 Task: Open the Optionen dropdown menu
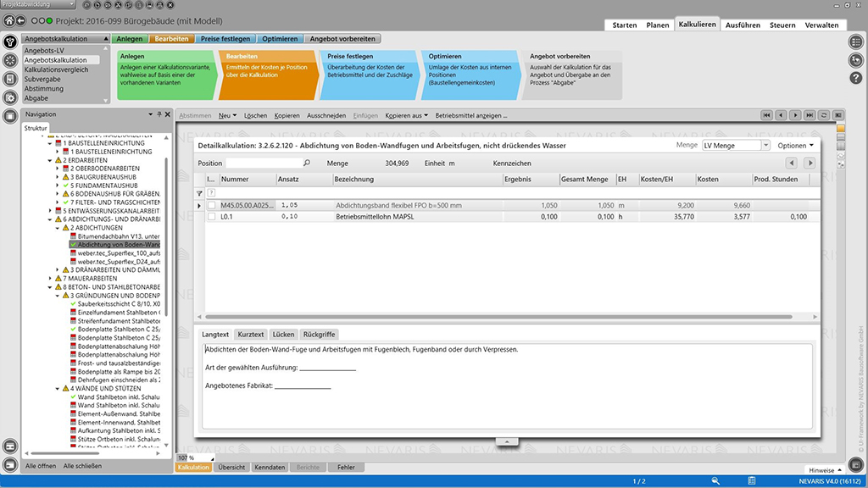pyautogui.click(x=795, y=146)
